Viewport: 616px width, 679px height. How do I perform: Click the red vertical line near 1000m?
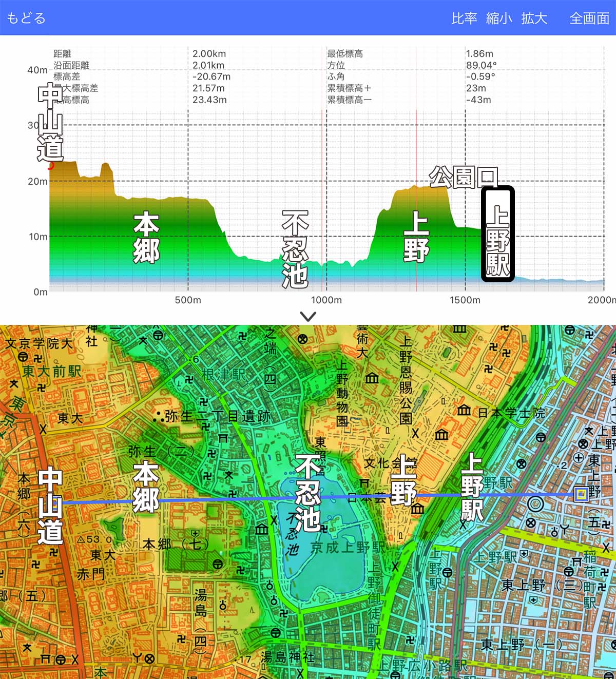pos(322,205)
